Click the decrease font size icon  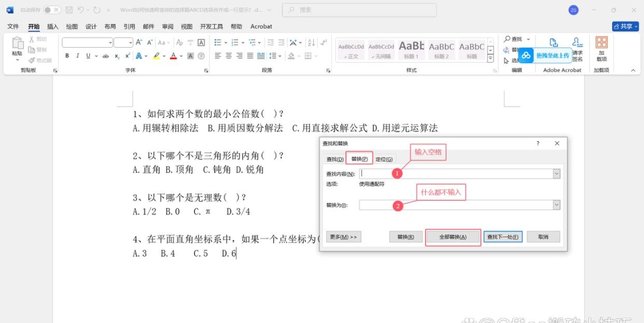[x=150, y=42]
